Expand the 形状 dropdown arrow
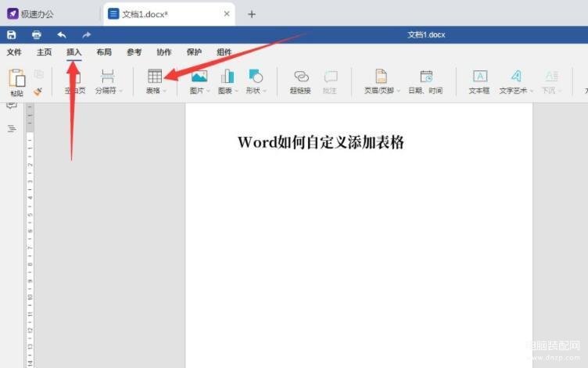This screenshot has width=588, height=368. pos(265,91)
